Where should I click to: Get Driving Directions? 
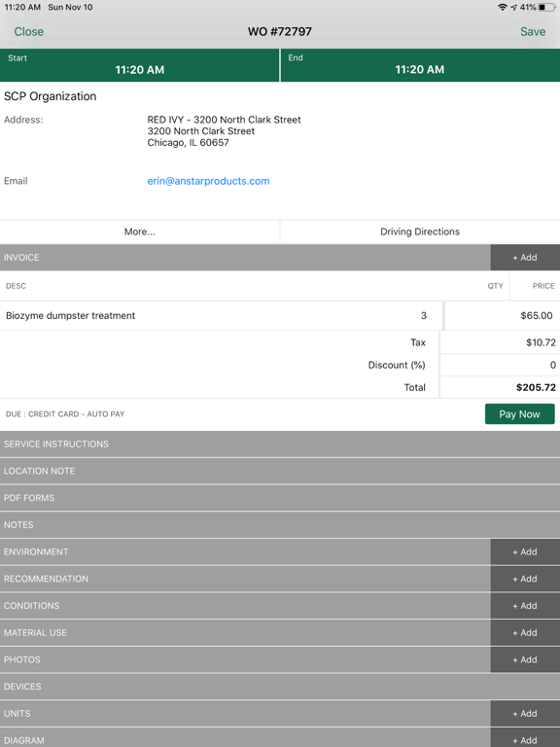[x=420, y=231]
